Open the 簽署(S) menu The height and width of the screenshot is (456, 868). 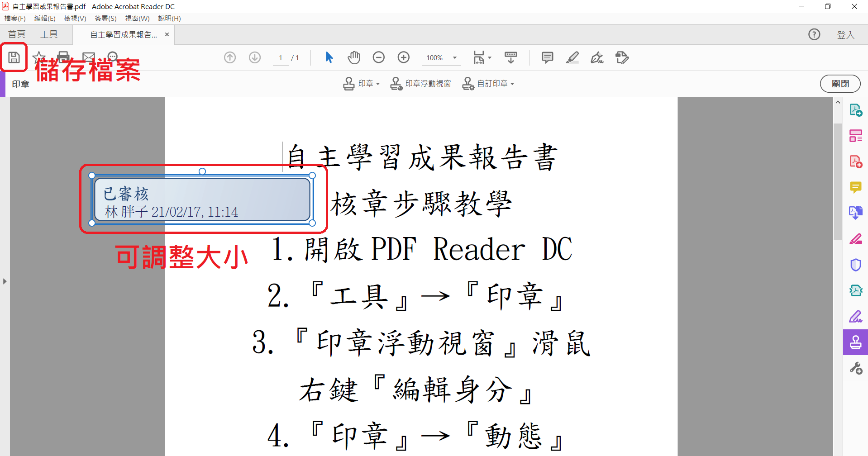[x=105, y=19]
